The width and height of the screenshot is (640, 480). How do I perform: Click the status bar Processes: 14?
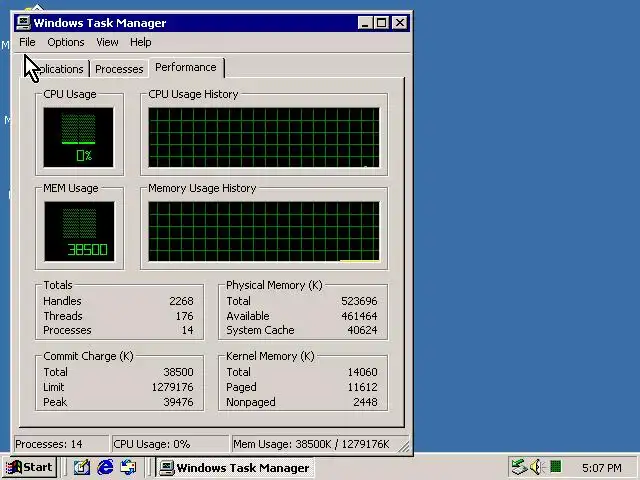tap(61, 444)
